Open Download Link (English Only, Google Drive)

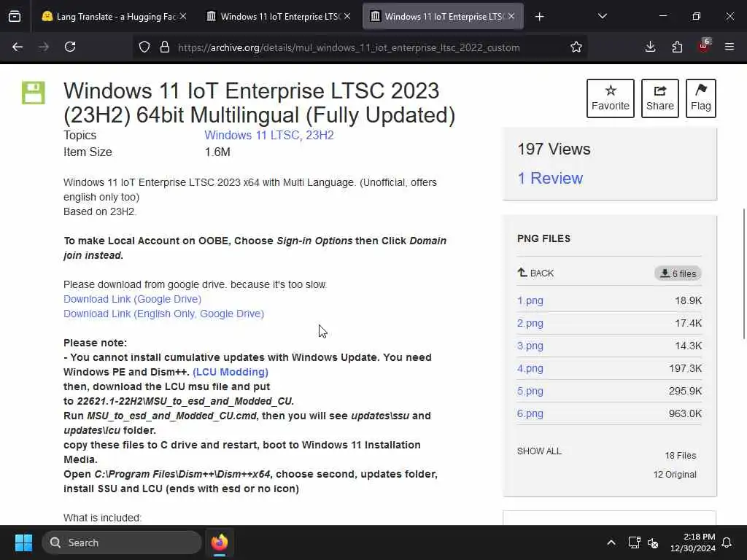(x=164, y=314)
